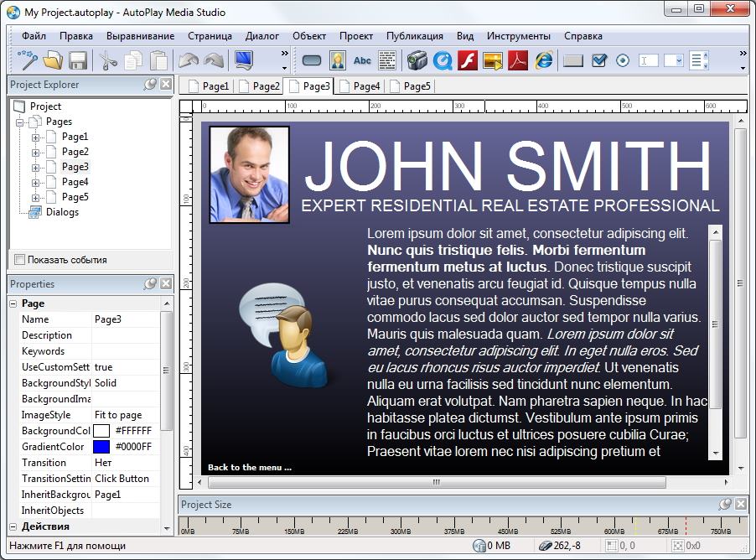This screenshot has height=560, width=756.
Task: Select the Abc label object tool
Action: 362,60
